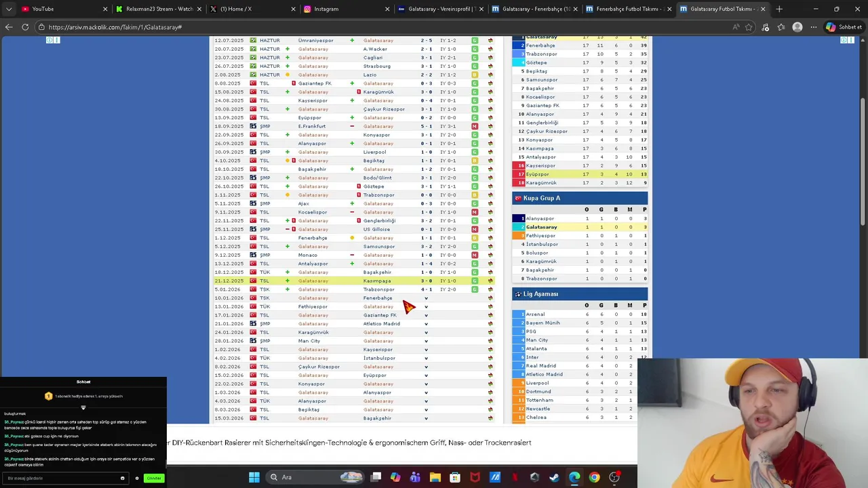868x488 pixels.
Task: Click the Kupa Grup A header
Action: click(580, 198)
